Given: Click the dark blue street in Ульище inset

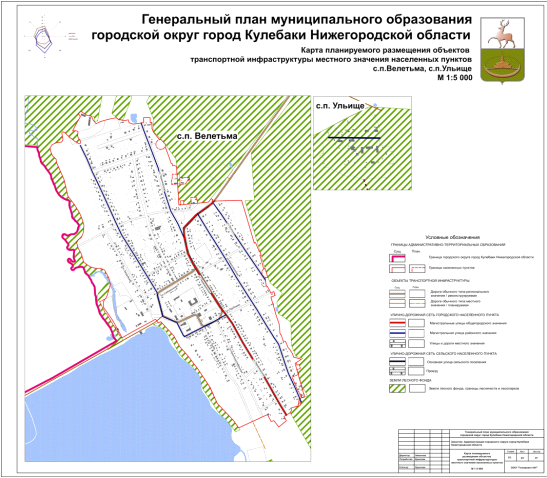Looking at the screenshot, I should click(x=354, y=138).
